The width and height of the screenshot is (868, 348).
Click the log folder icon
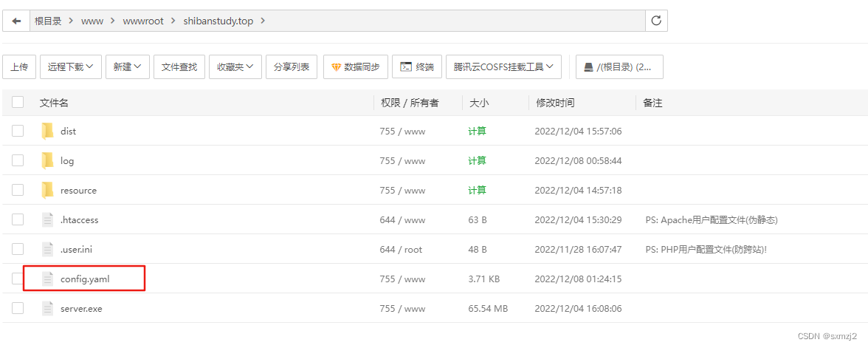[x=47, y=161]
